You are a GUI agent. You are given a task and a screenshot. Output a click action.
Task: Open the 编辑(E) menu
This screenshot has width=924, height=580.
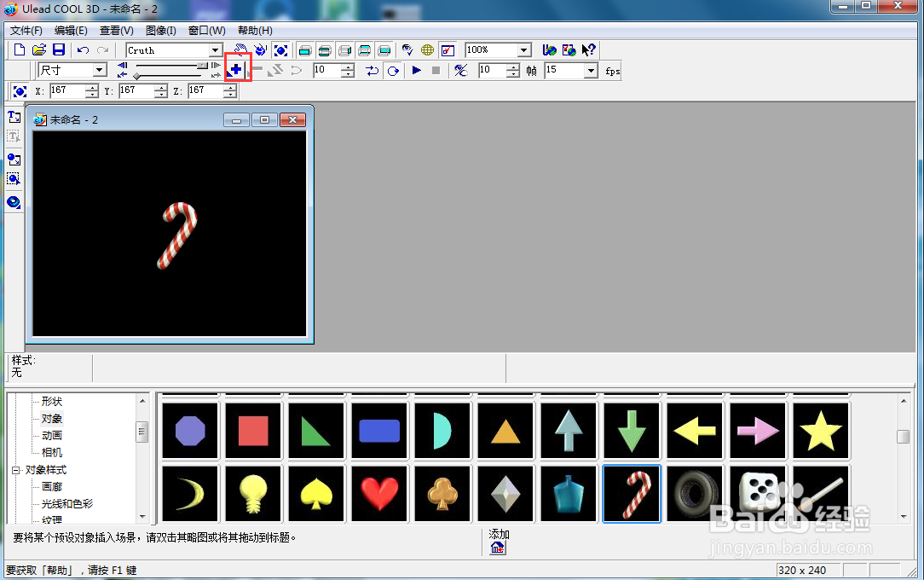[x=71, y=31]
